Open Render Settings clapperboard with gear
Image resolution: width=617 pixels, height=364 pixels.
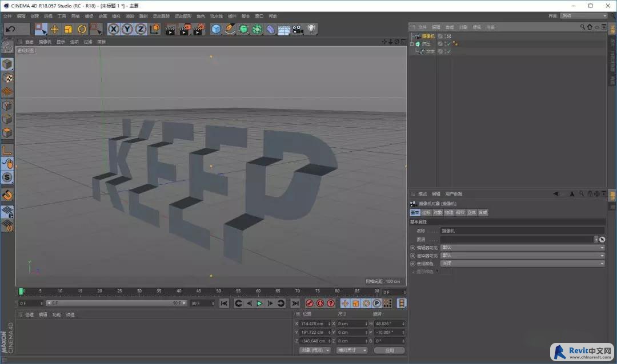199,30
